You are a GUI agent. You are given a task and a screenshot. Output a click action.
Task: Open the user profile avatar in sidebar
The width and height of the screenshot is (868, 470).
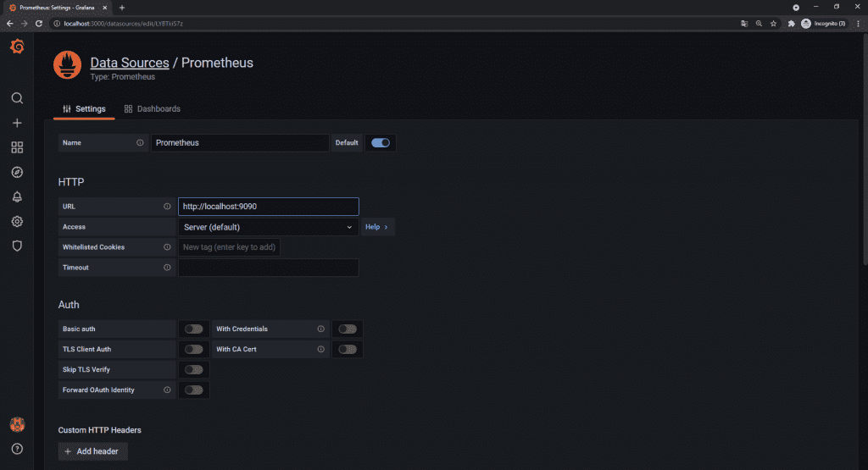click(x=17, y=424)
